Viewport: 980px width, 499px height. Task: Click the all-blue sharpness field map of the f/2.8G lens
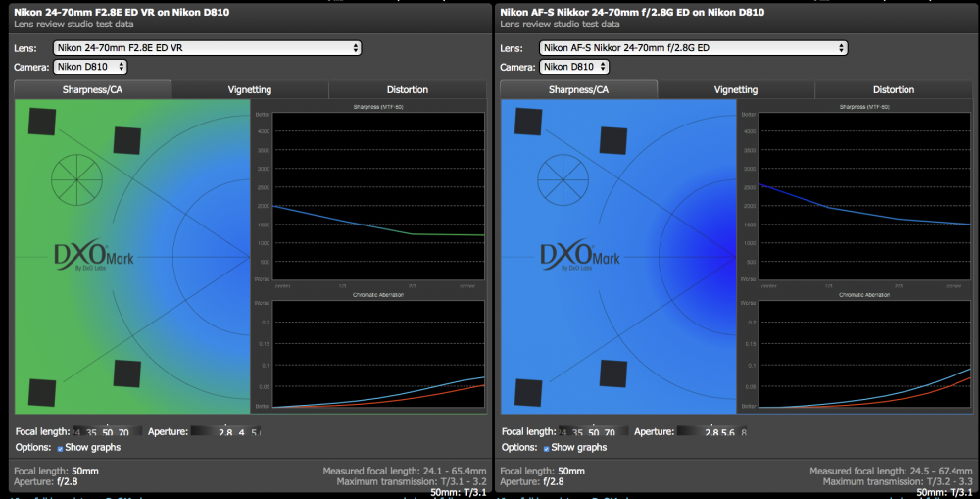(x=618, y=257)
